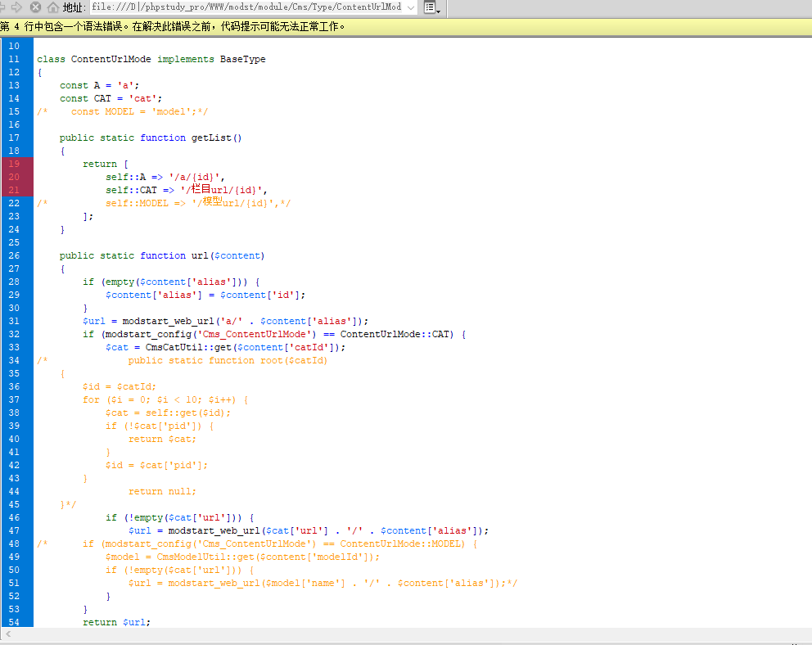Click the "function getList()" declaration
Image resolution: width=812 pixels, height=645 pixels.
point(151,138)
